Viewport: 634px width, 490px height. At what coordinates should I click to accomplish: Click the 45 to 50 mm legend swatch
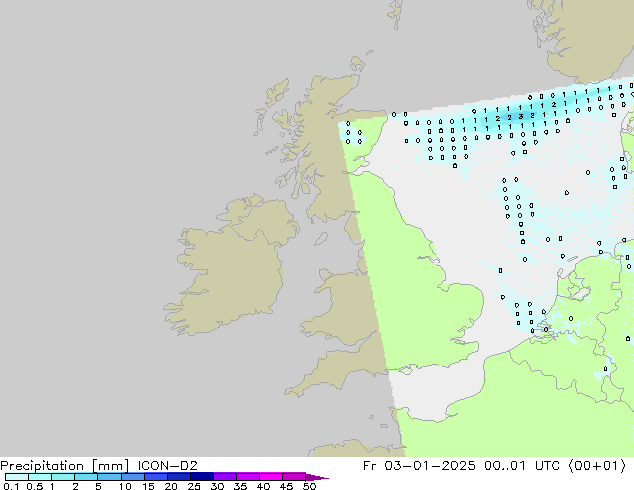pos(294,477)
